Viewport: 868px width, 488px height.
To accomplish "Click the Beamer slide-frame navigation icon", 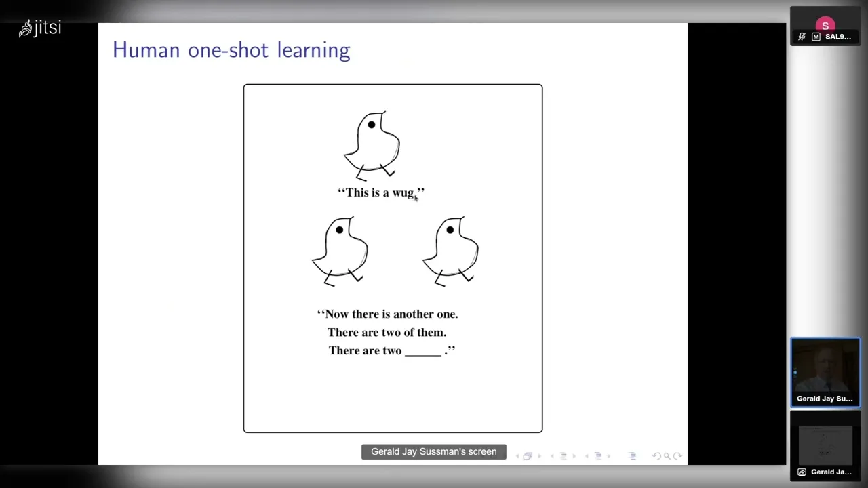I will point(528,456).
